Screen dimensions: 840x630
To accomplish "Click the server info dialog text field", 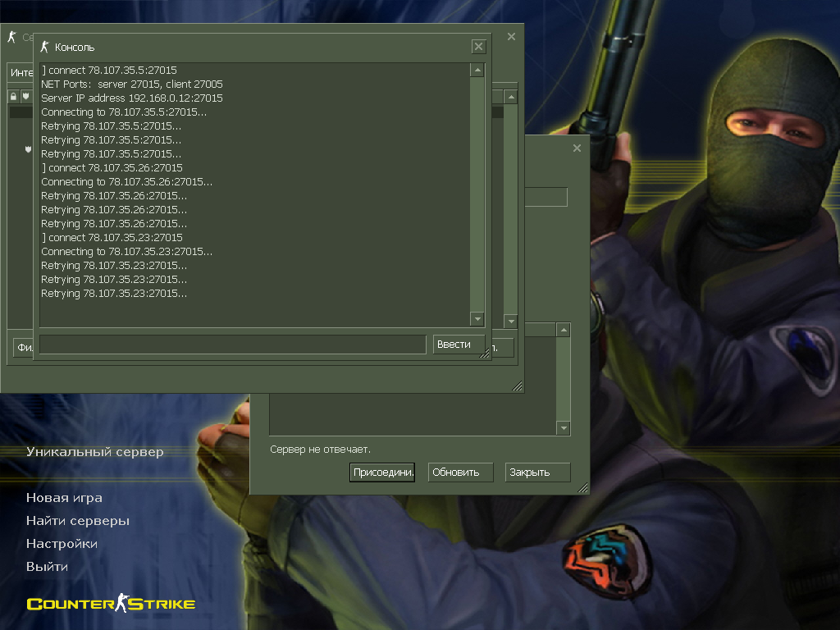I will 546,197.
